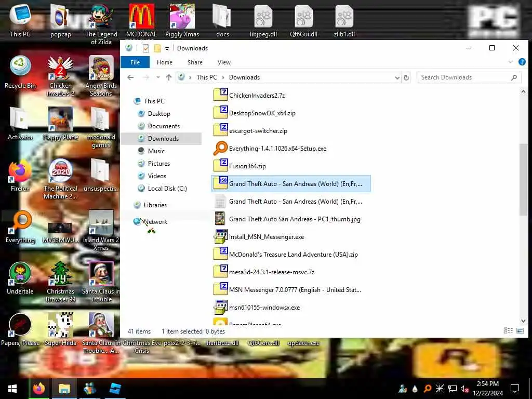Select Angry Birds Seasons desktop shortcut

click(x=101, y=76)
